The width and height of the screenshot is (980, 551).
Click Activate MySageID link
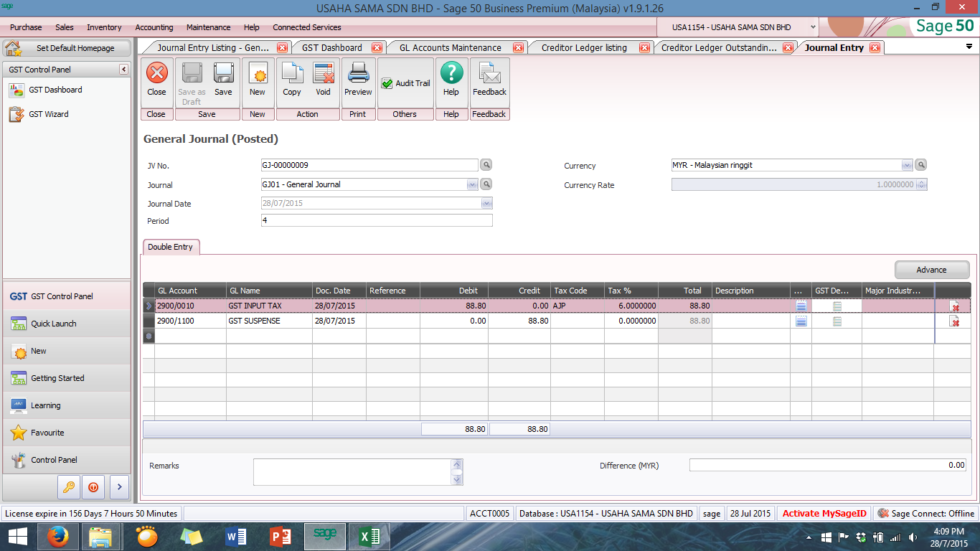tap(824, 514)
